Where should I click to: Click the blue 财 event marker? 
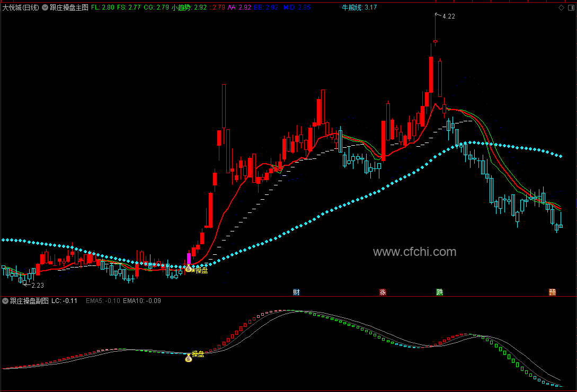(296, 292)
